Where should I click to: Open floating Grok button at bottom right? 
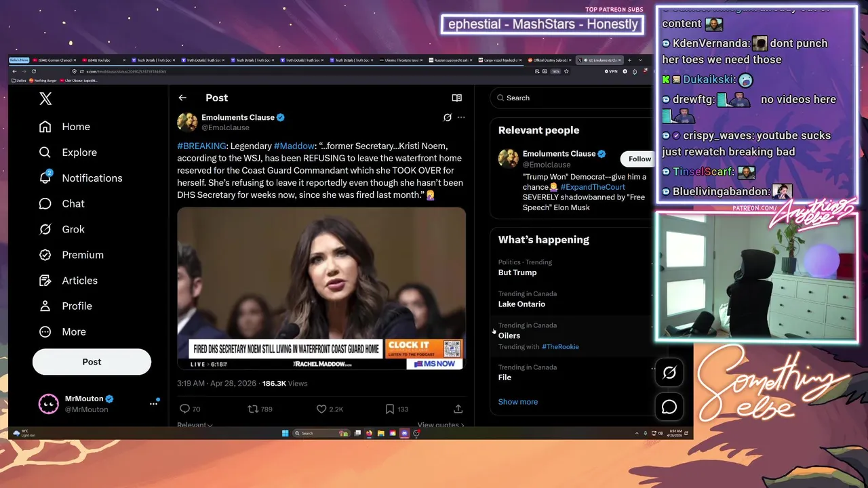[669, 373]
